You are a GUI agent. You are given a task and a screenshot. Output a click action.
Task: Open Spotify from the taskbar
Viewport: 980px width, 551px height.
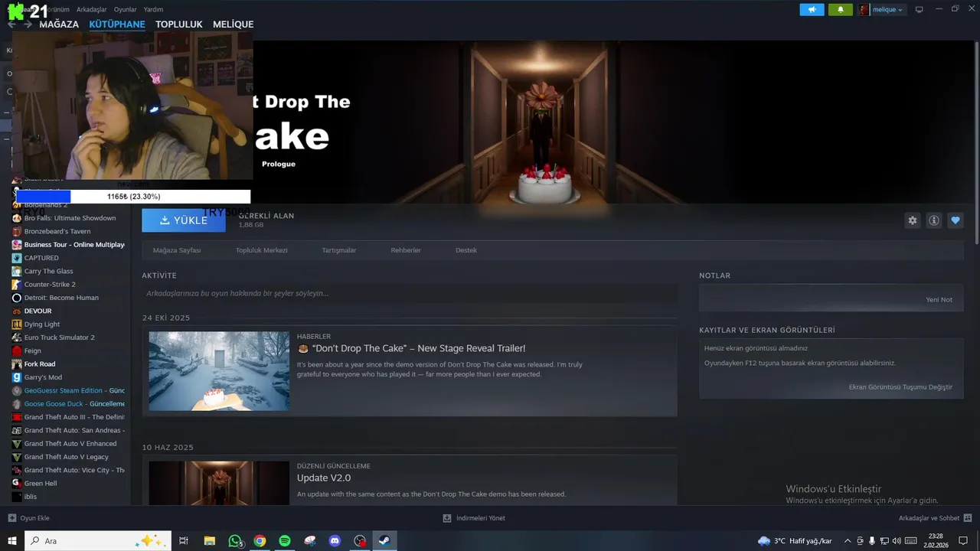[285, 541]
